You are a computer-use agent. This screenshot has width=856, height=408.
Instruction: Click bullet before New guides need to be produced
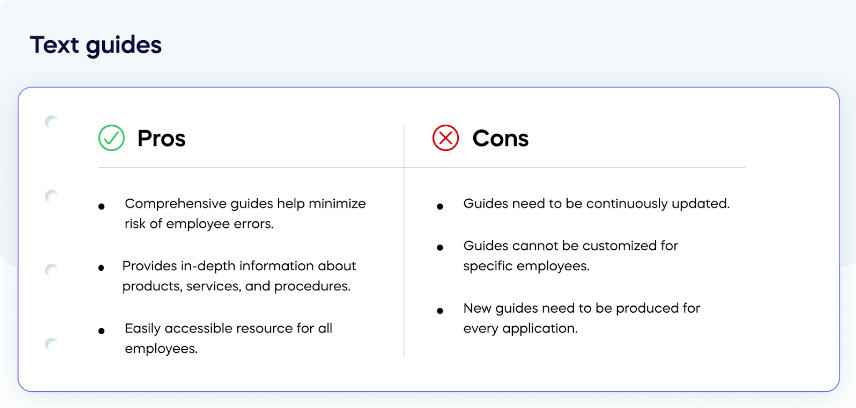point(440,311)
